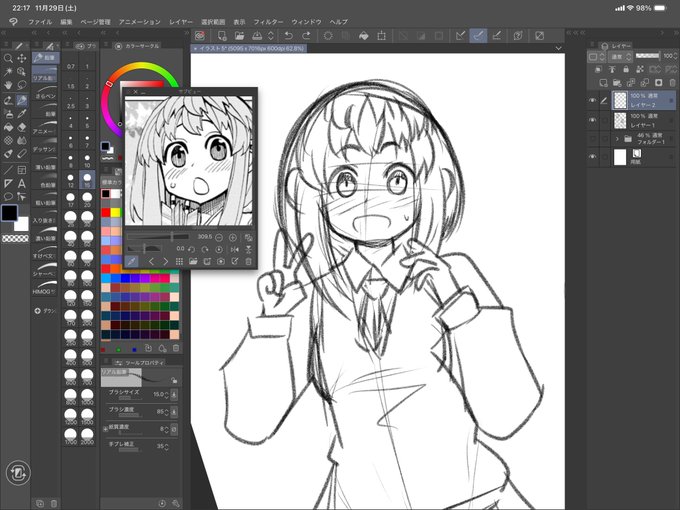The height and width of the screenshot is (510, 680).
Task: Adjust the 手ブレ補正 35 value stepper
Action: point(167,446)
